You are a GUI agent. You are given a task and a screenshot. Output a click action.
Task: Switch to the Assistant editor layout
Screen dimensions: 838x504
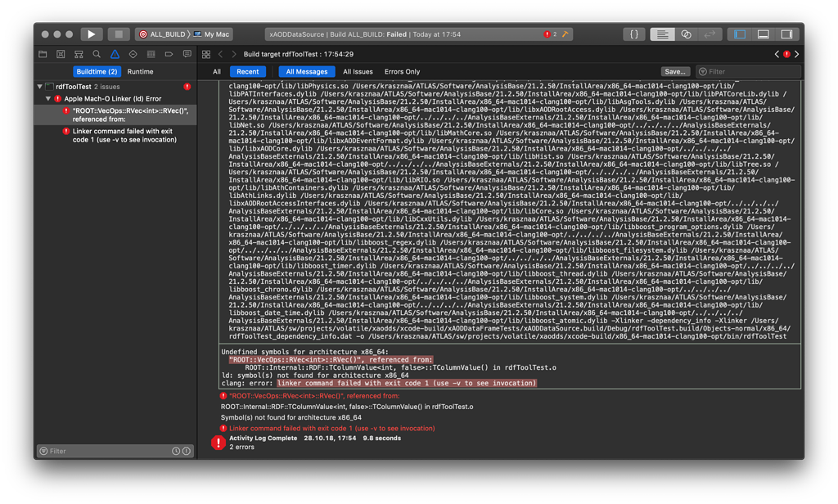(686, 34)
